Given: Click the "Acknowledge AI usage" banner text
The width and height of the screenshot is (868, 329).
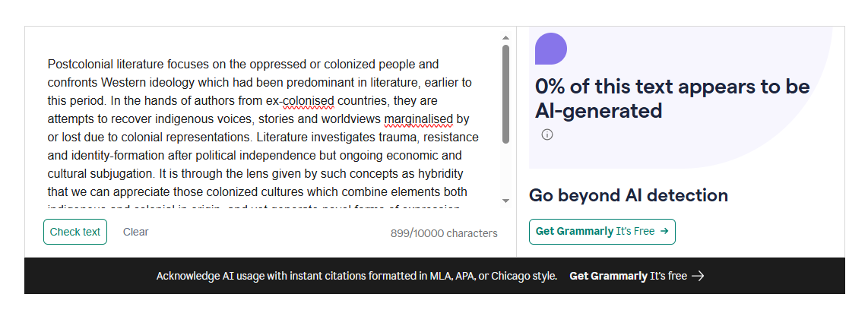Looking at the screenshot, I should coord(356,276).
